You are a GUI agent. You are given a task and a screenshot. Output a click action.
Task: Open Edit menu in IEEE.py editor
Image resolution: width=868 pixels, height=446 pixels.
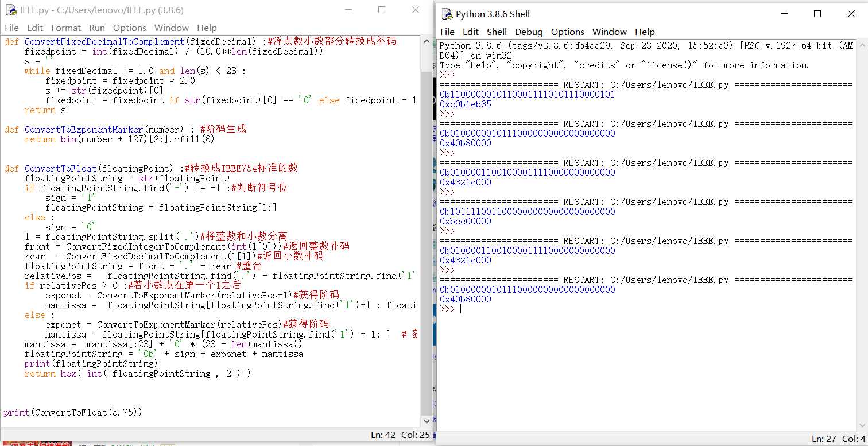point(35,28)
